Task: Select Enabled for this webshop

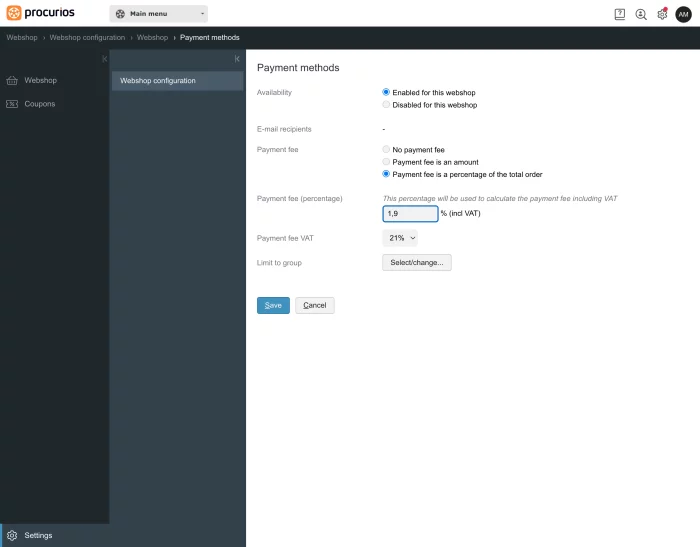Action: (386, 92)
